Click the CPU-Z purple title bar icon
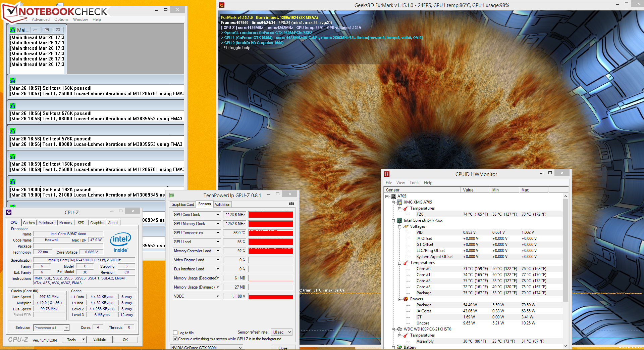644x350 pixels. click(9, 212)
